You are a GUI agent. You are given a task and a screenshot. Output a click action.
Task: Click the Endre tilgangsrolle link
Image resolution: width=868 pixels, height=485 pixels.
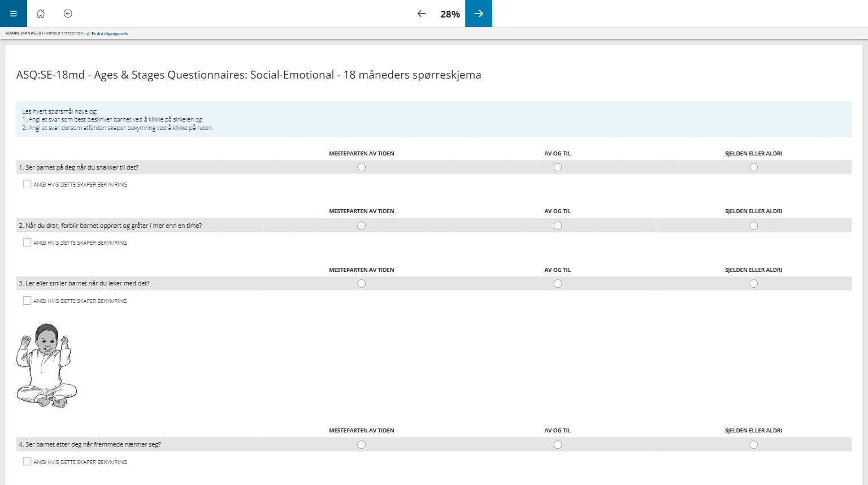(110, 34)
